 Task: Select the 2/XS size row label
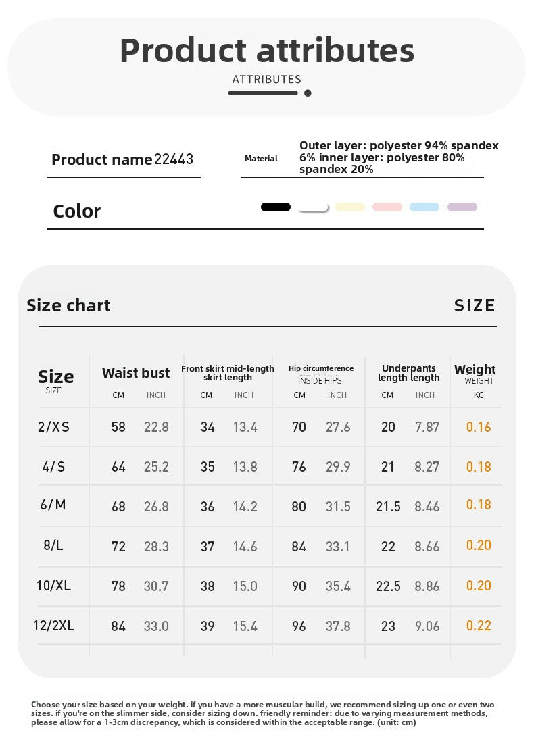pyautogui.click(x=53, y=427)
